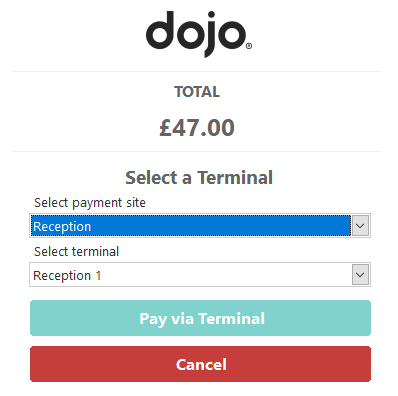Click the Select terminal label
The height and width of the screenshot is (396, 398).
pyautogui.click(x=76, y=252)
